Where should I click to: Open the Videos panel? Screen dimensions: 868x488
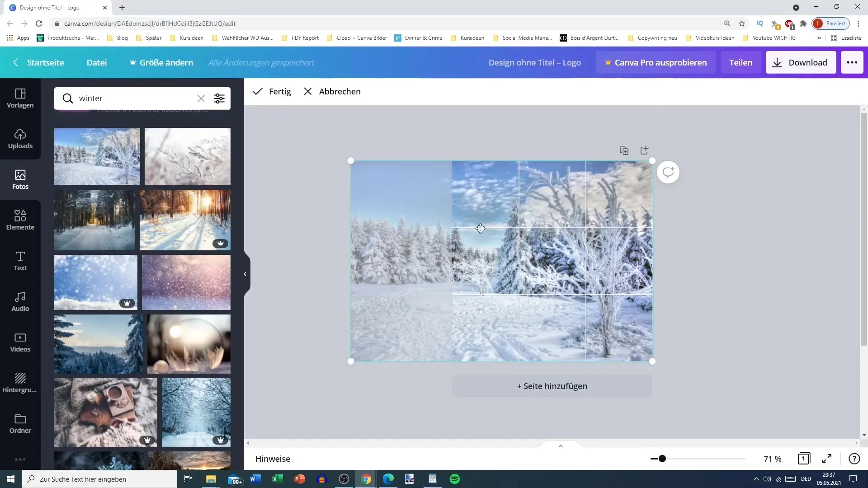click(20, 343)
